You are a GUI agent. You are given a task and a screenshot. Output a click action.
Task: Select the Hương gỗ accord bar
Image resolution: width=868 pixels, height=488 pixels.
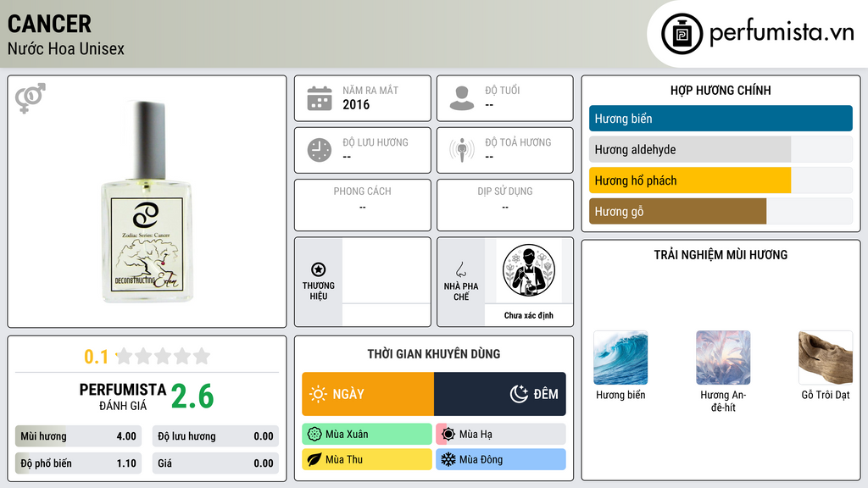pyautogui.click(x=721, y=211)
